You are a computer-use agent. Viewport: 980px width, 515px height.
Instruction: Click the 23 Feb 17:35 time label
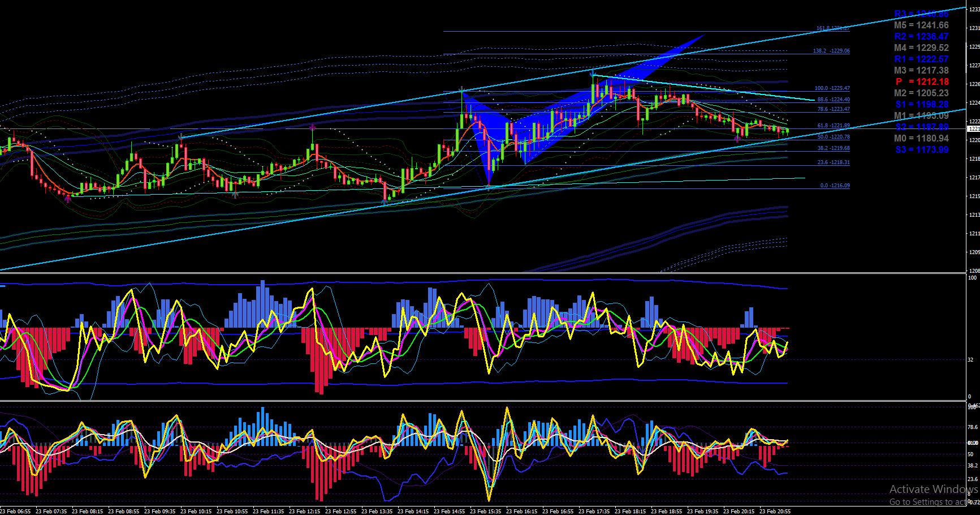594,511
